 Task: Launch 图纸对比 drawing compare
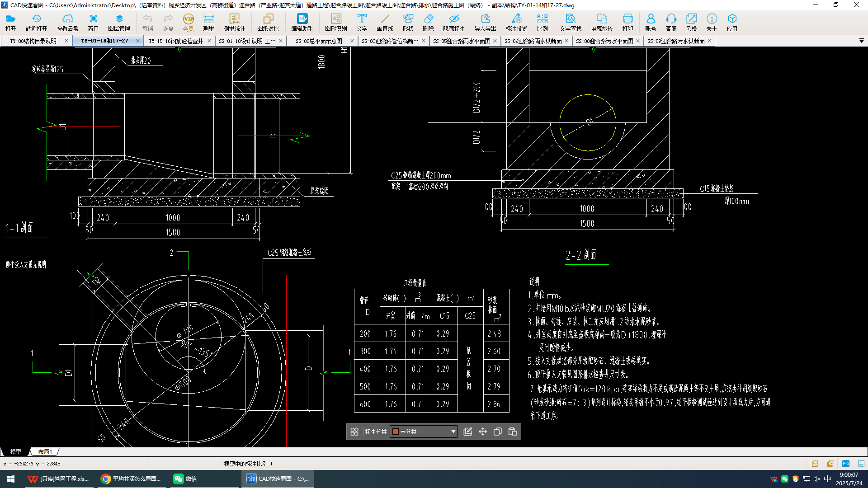pos(268,23)
